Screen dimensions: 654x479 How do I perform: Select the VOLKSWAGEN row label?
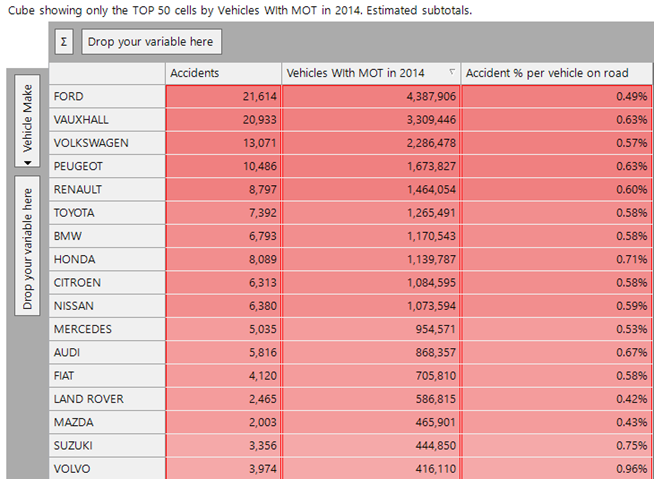pyautogui.click(x=107, y=142)
